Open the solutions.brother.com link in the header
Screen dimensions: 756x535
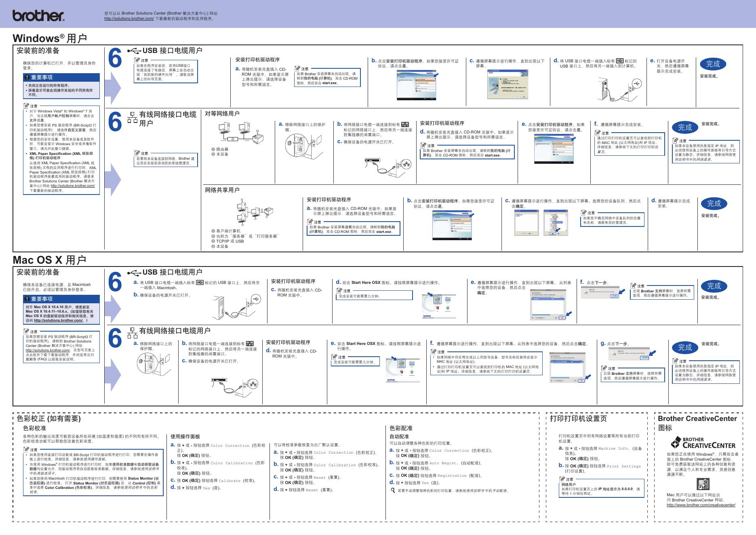click(129, 19)
